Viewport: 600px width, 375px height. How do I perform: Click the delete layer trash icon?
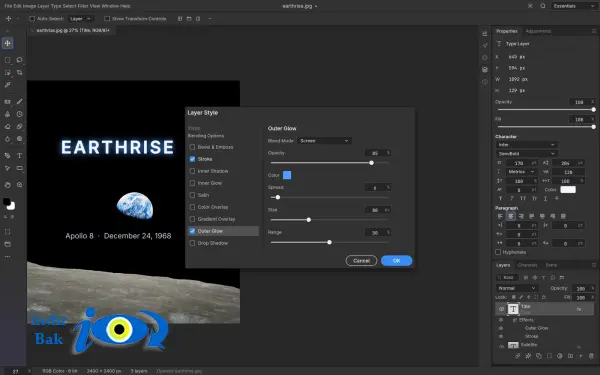click(591, 356)
